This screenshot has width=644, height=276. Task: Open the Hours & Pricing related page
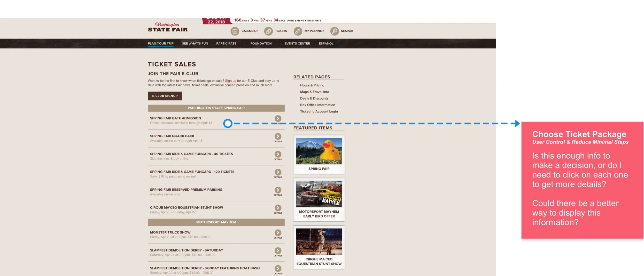(x=312, y=85)
